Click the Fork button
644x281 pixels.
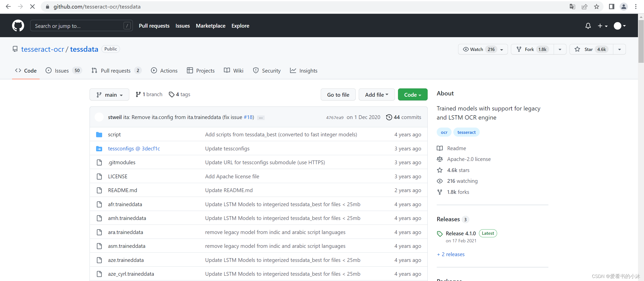pos(533,49)
